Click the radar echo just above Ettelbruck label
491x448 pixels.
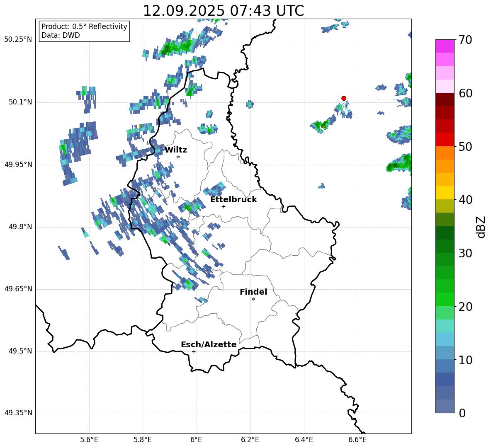215,189
